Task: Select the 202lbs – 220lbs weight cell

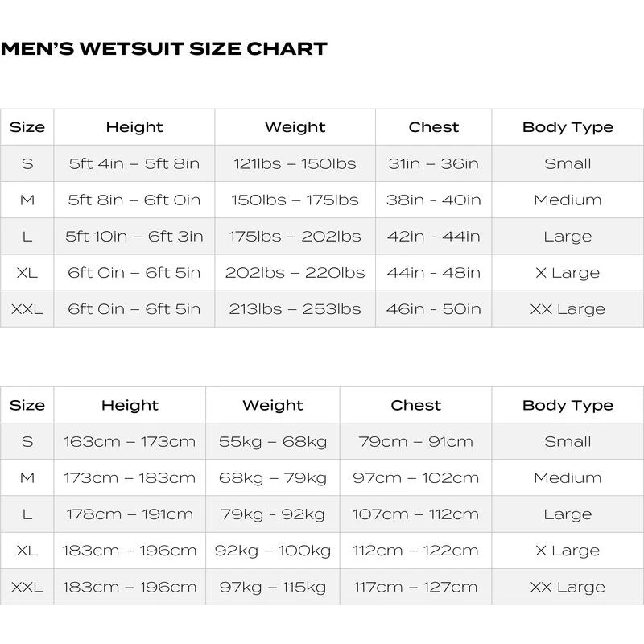Action: (x=295, y=273)
